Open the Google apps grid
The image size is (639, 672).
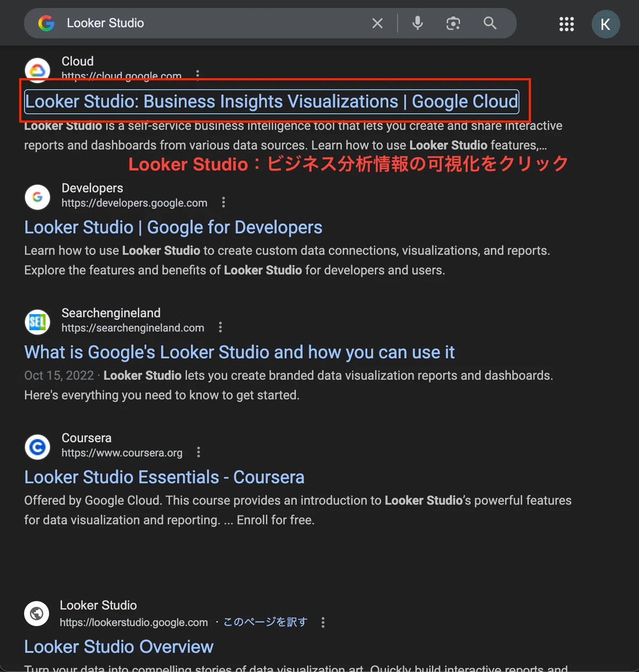click(567, 24)
